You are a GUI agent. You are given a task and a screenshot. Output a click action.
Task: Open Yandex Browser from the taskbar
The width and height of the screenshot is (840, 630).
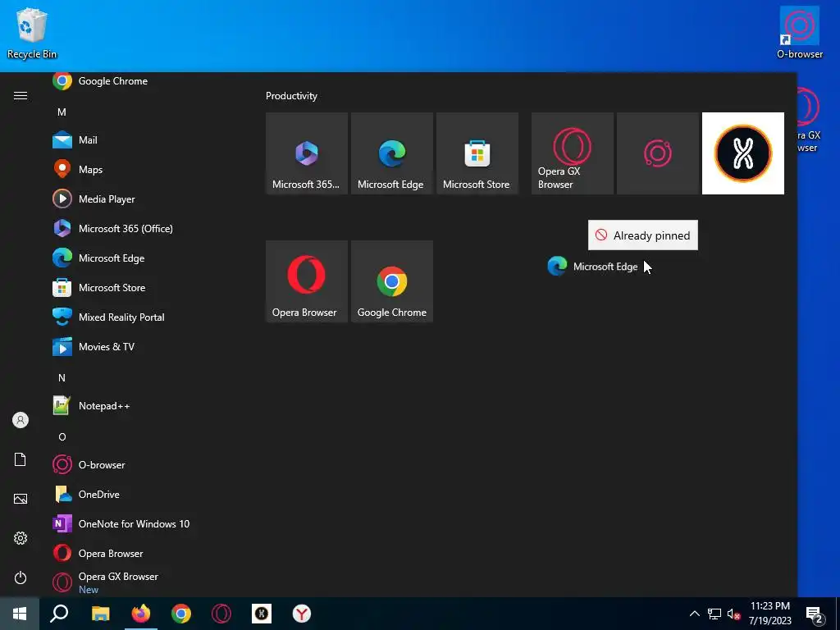pos(302,614)
